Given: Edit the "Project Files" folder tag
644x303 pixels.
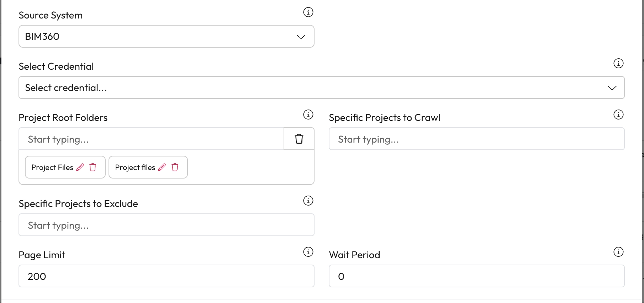Looking at the screenshot, I should click(80, 167).
